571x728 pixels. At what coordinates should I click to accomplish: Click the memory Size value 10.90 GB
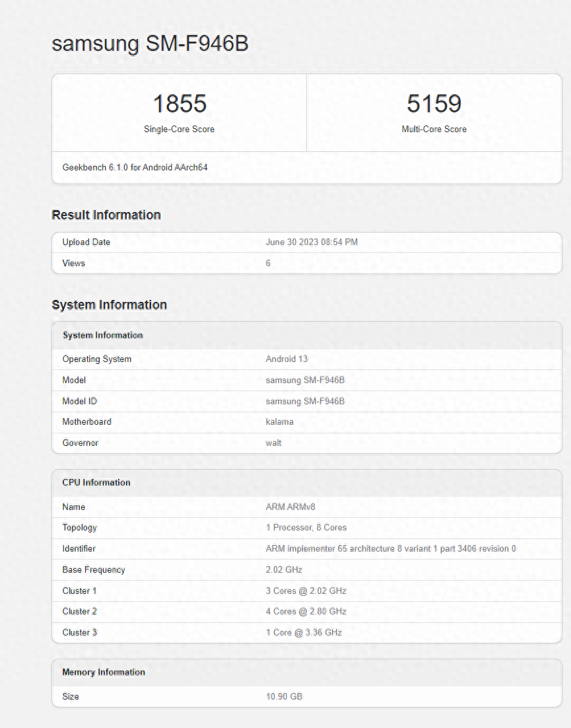point(284,697)
